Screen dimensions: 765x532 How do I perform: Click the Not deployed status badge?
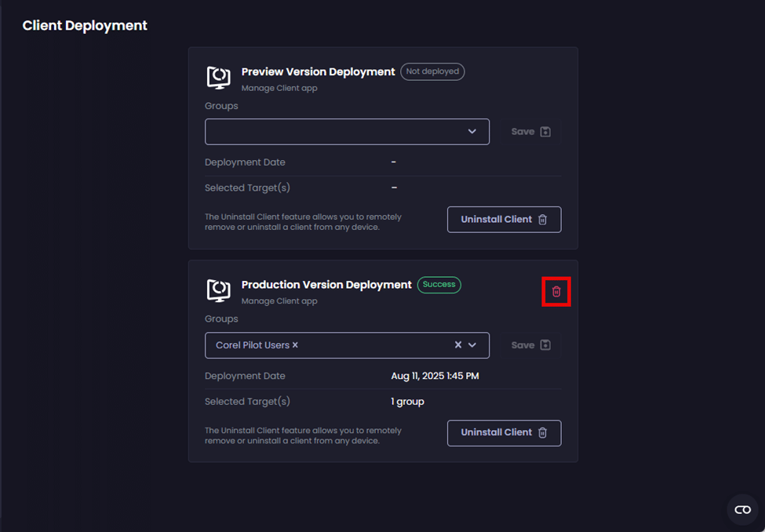[x=432, y=71]
